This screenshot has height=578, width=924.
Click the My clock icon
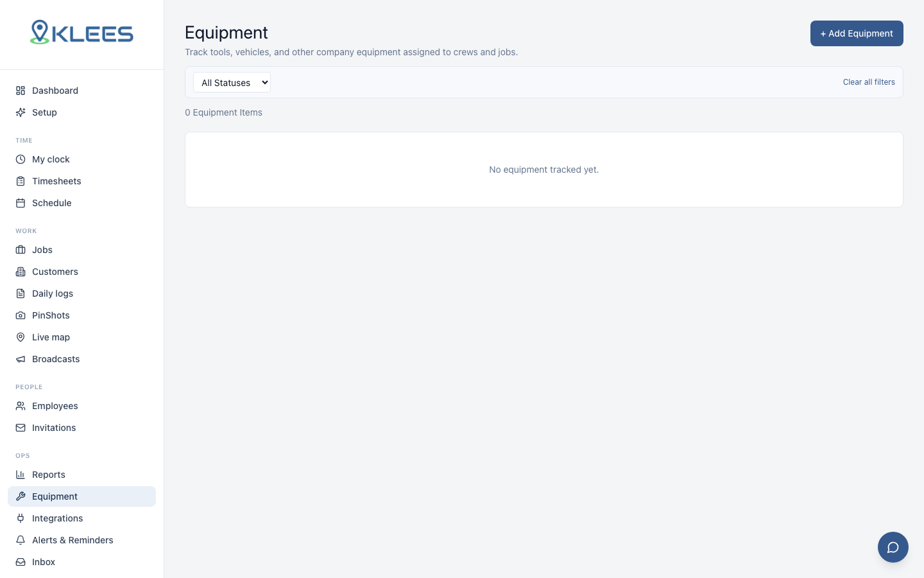[x=21, y=159]
